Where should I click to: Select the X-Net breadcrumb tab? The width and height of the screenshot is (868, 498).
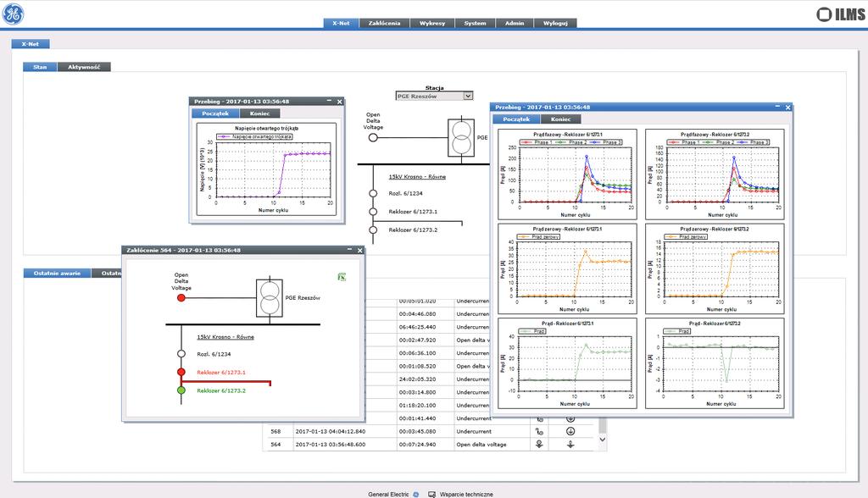[31, 44]
